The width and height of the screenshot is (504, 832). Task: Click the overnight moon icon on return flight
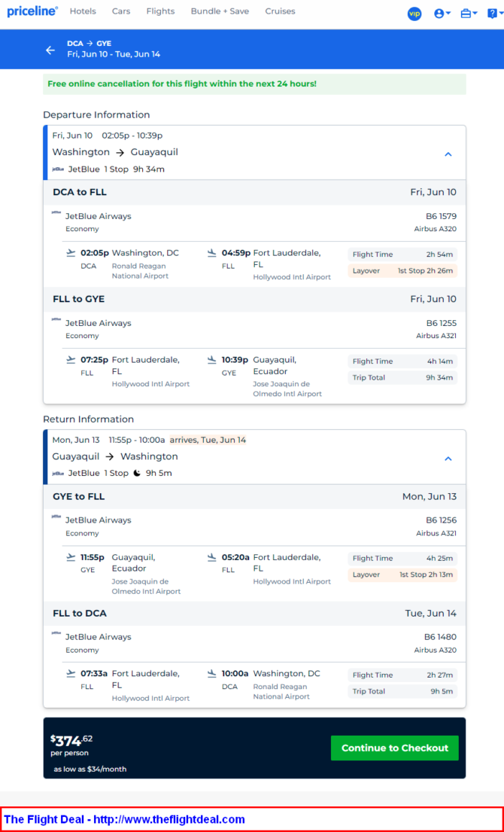[137, 474]
